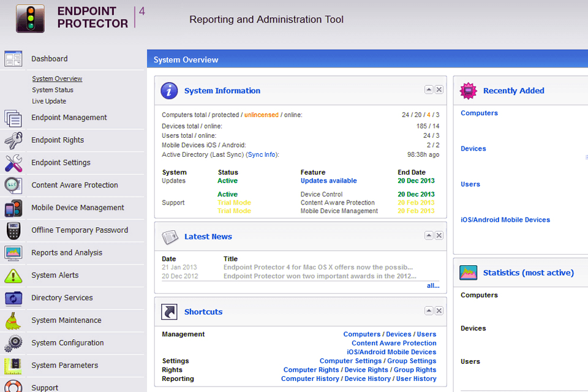Open Content Aware Protection menu label
Screen dimensions: 588x392
click(x=75, y=186)
